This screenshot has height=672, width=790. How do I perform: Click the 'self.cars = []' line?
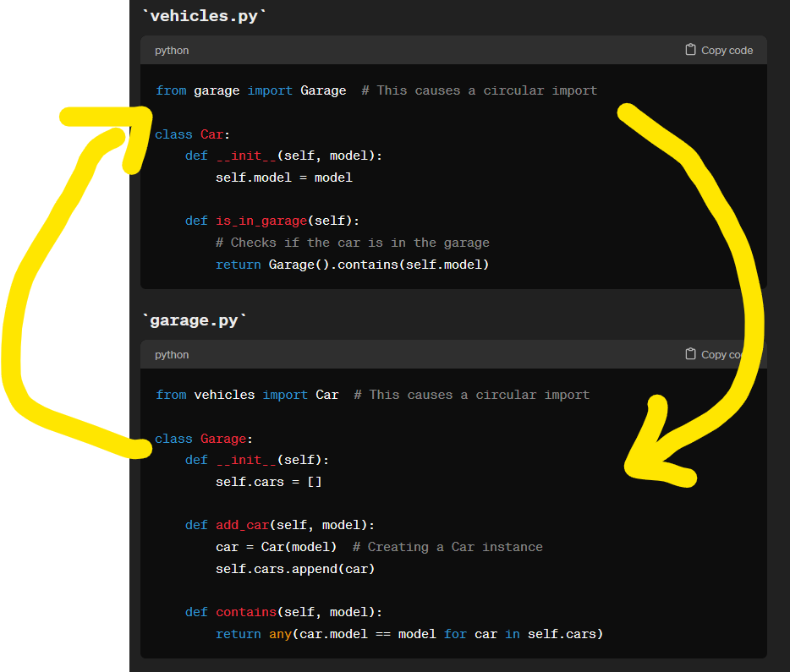pyautogui.click(x=268, y=482)
